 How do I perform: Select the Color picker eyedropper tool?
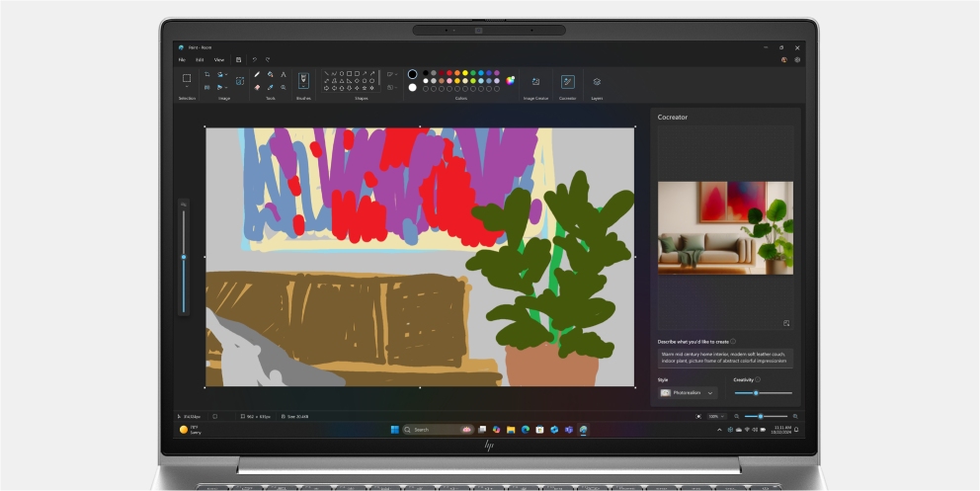[x=270, y=88]
